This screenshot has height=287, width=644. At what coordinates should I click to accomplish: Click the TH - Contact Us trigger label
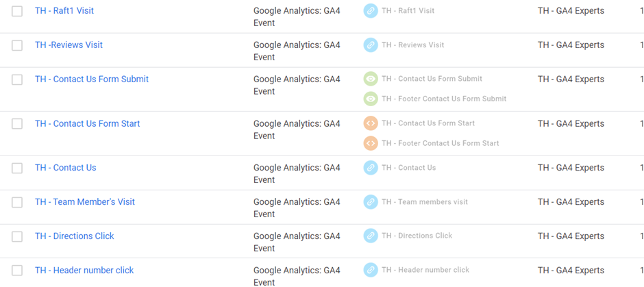[x=408, y=168]
